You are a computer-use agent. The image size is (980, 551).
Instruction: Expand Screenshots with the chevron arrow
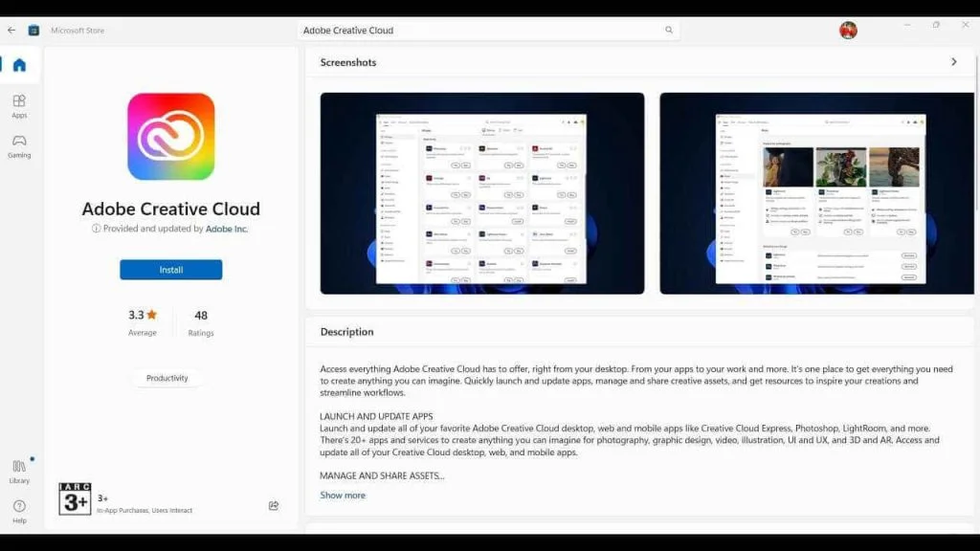pyautogui.click(x=954, y=62)
